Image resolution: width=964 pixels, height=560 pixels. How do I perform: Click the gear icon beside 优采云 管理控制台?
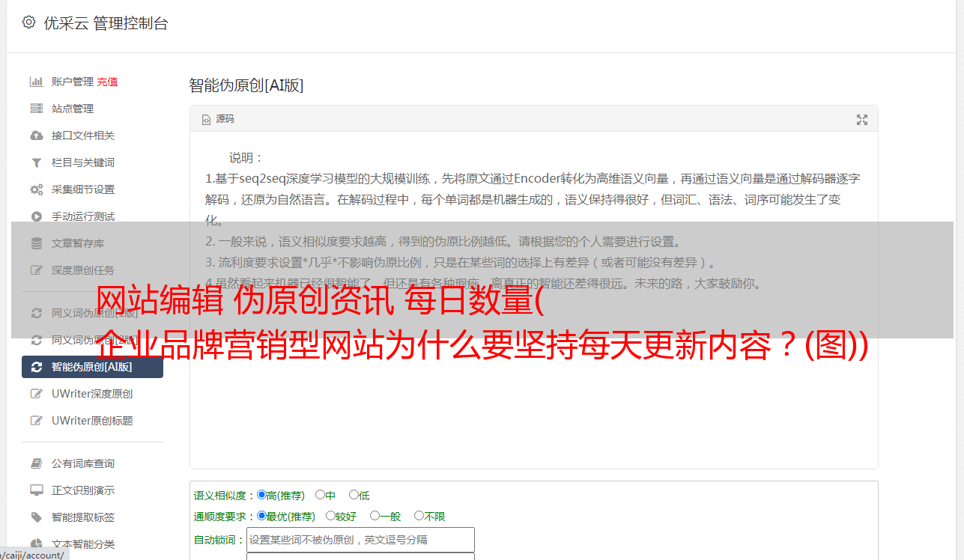tap(28, 22)
